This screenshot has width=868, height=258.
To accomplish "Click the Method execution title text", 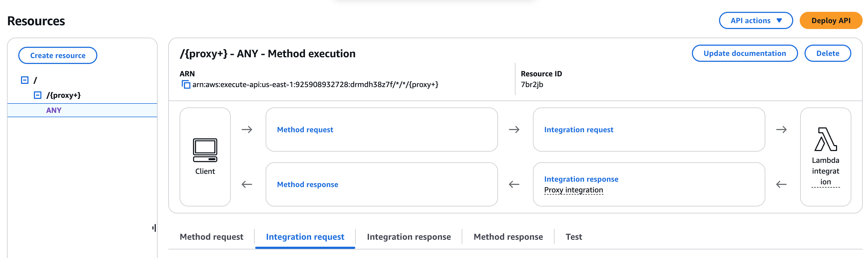I will pyautogui.click(x=268, y=53).
